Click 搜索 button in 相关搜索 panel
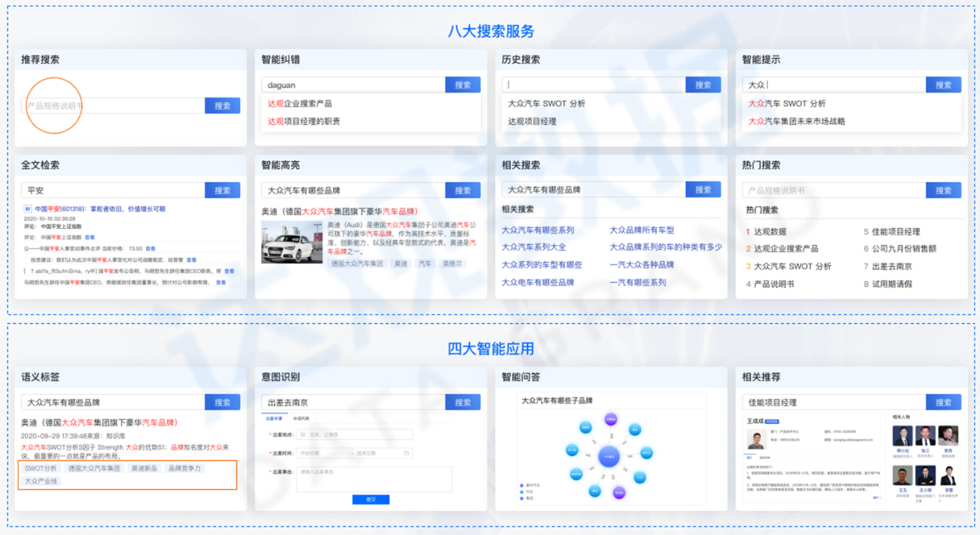 click(703, 189)
